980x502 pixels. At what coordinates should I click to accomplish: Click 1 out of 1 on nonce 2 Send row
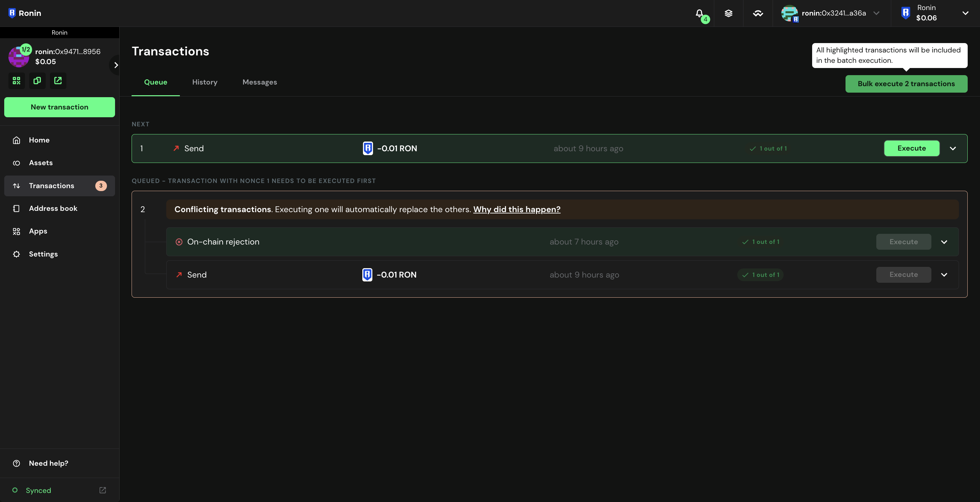(x=761, y=275)
